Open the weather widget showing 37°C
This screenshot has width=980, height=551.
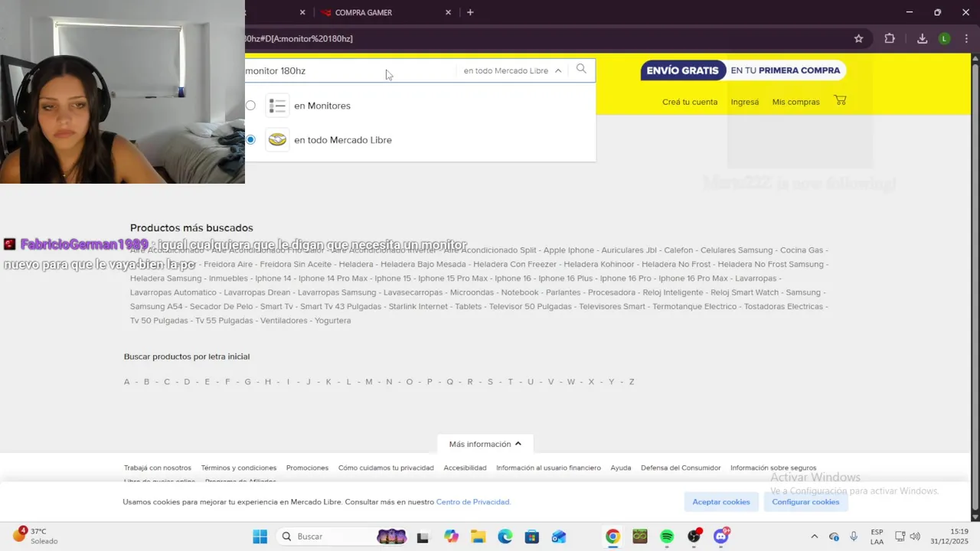[35, 536]
